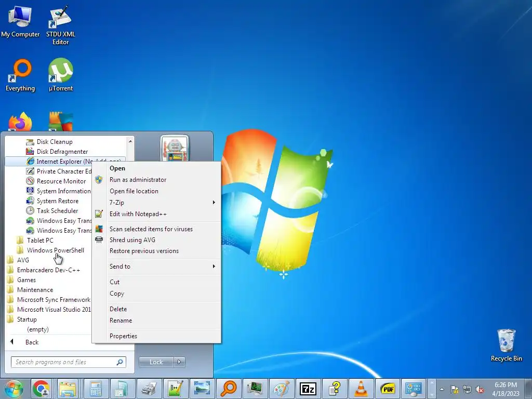
Task: Open the shutdown options arrow beside Lock
Action: [179, 362]
